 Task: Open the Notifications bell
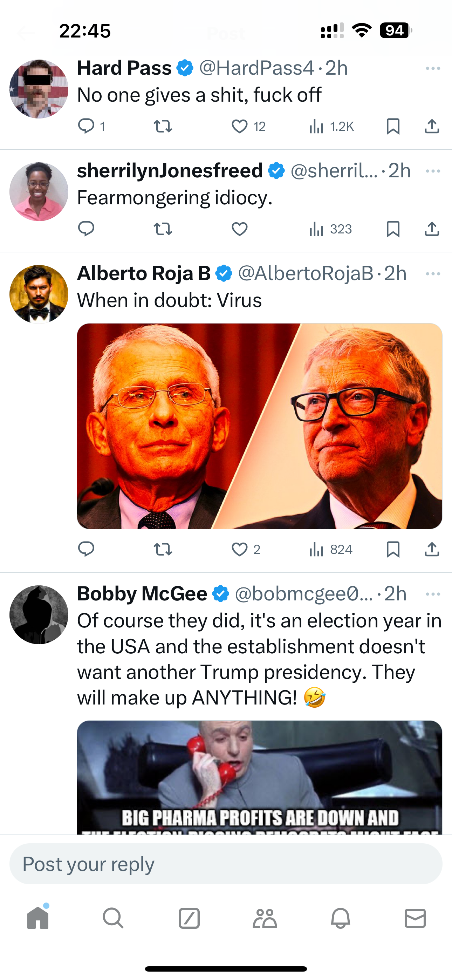[x=341, y=918]
